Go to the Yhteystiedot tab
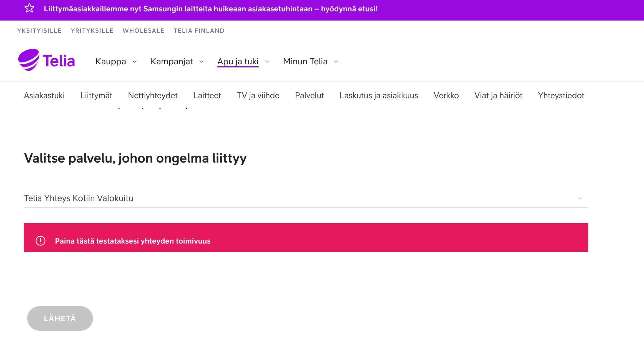This screenshot has height=339, width=644. [x=561, y=95]
